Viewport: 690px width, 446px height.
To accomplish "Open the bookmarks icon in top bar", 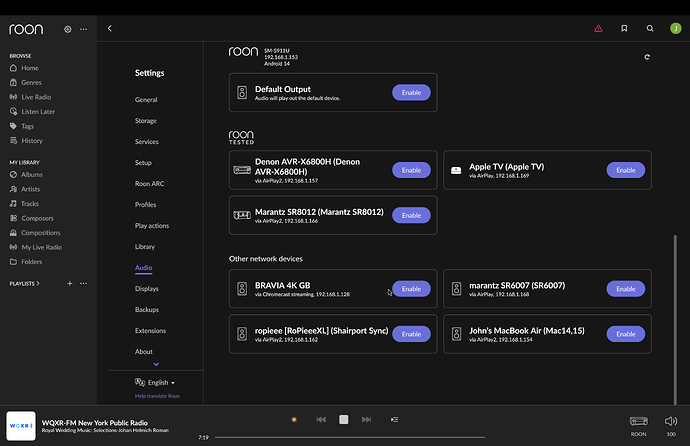I will (624, 29).
